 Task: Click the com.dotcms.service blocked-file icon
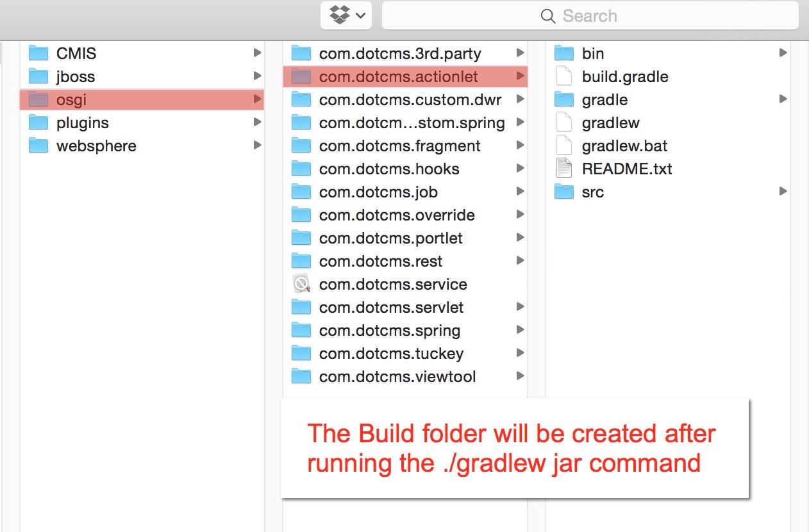click(301, 285)
